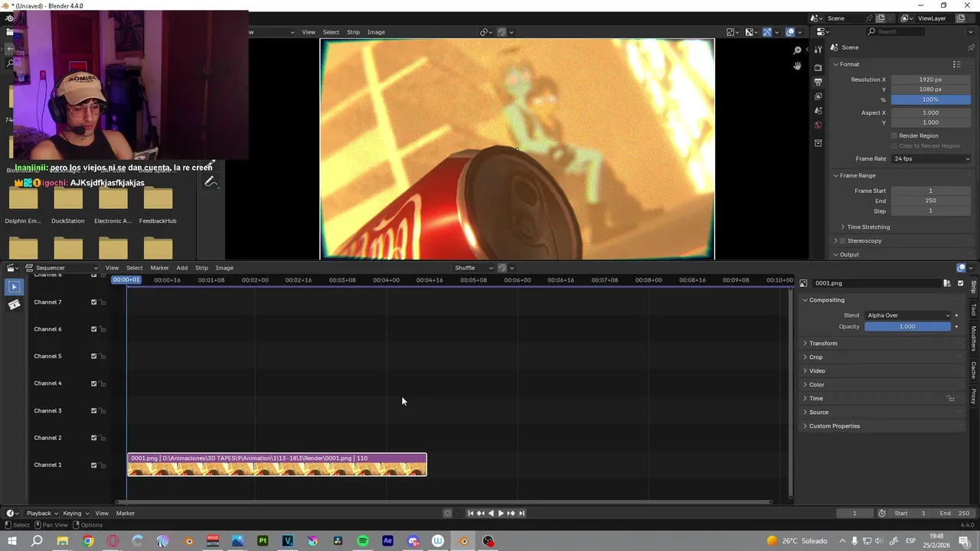The height and width of the screenshot is (551, 980).
Task: Open the Collection properties tab icon
Action: point(818,143)
